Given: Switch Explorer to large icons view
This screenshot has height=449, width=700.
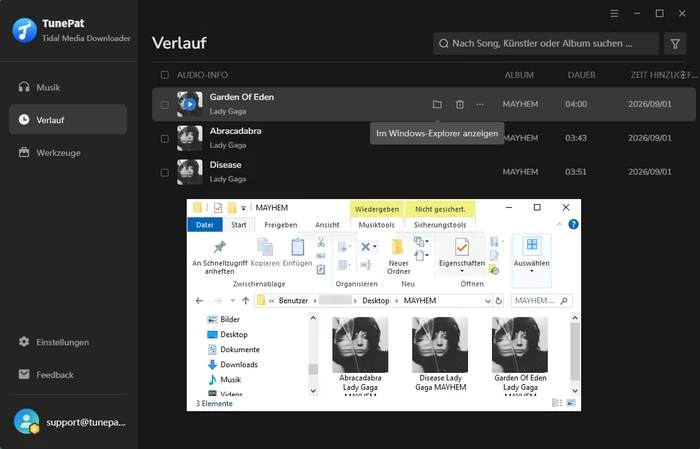Looking at the screenshot, I should [x=571, y=403].
